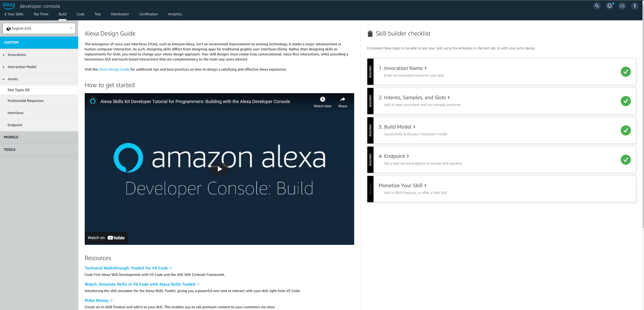Open Slot Types (0) in sidebar
The width and height of the screenshot is (644, 310).
click(39, 90)
